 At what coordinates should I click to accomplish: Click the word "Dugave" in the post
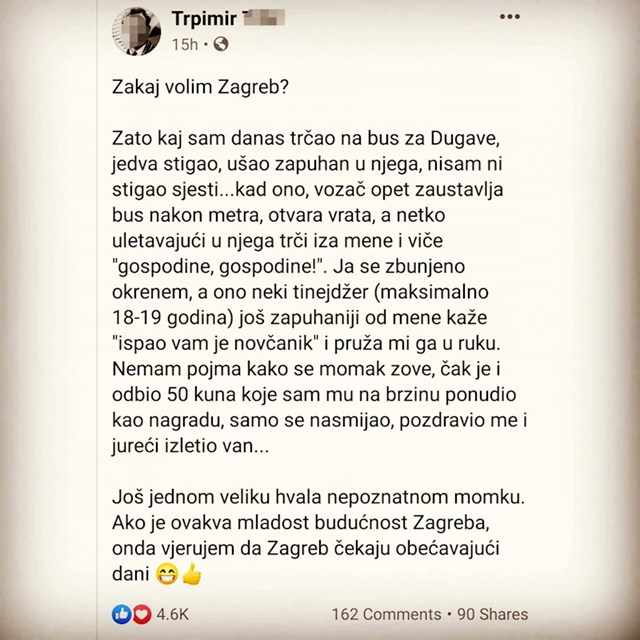tap(465, 139)
